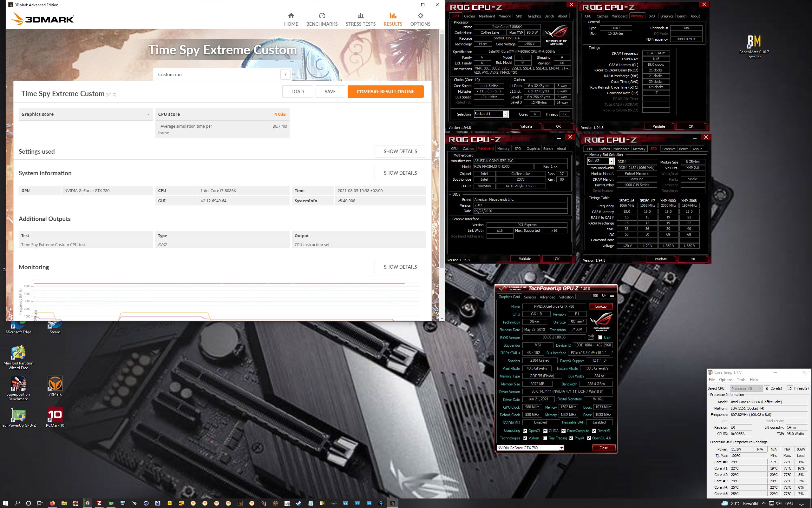Open VRMark desktop shortcut
The height and width of the screenshot is (508, 812).
(55, 386)
